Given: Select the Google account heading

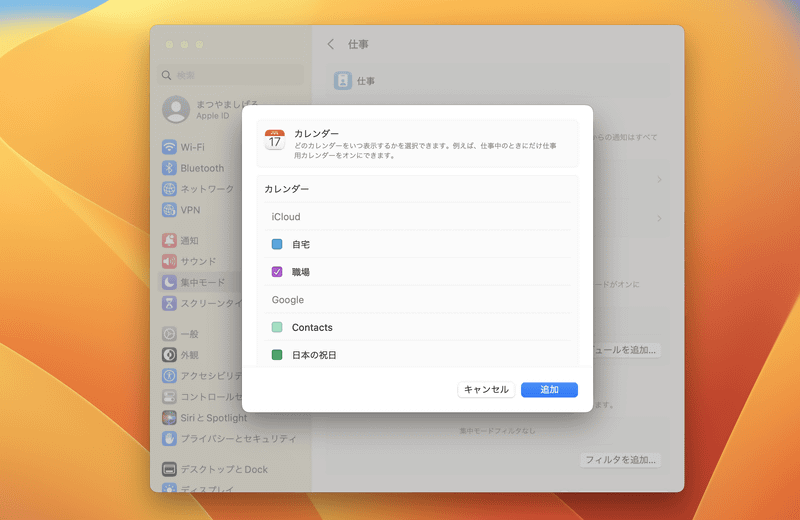Looking at the screenshot, I should [288, 300].
